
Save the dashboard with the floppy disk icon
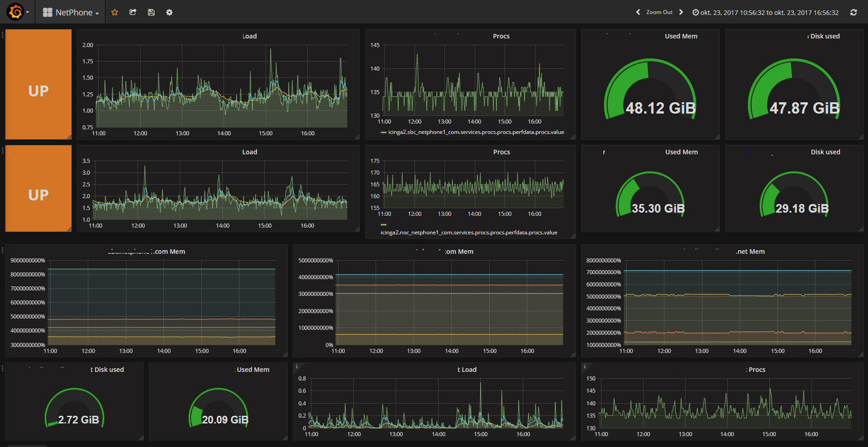pyautogui.click(x=151, y=12)
